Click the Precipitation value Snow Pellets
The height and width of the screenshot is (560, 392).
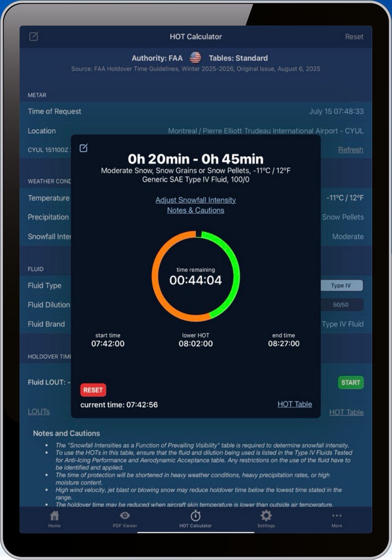(x=343, y=217)
